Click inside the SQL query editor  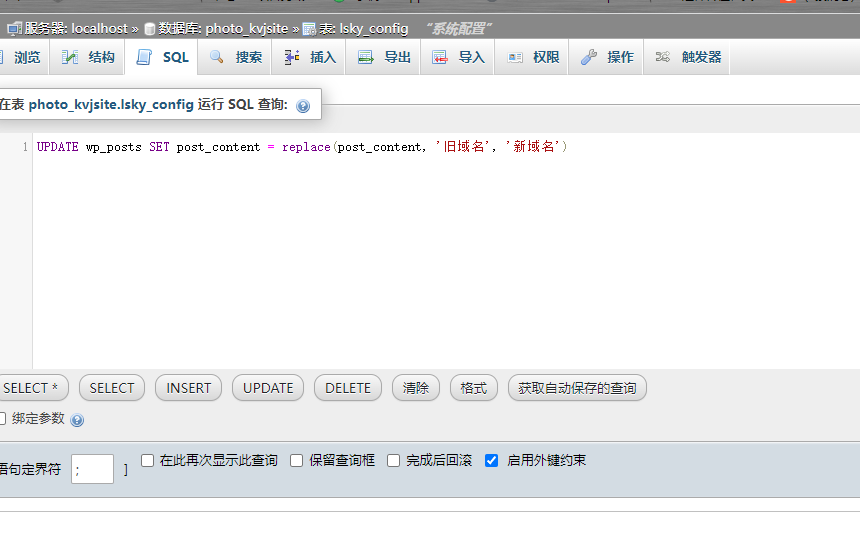445,251
